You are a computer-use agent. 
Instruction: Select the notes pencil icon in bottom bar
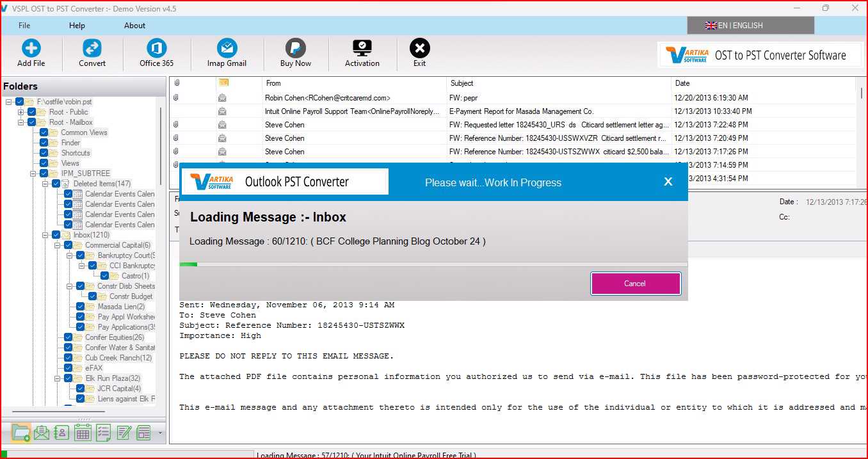(124, 433)
